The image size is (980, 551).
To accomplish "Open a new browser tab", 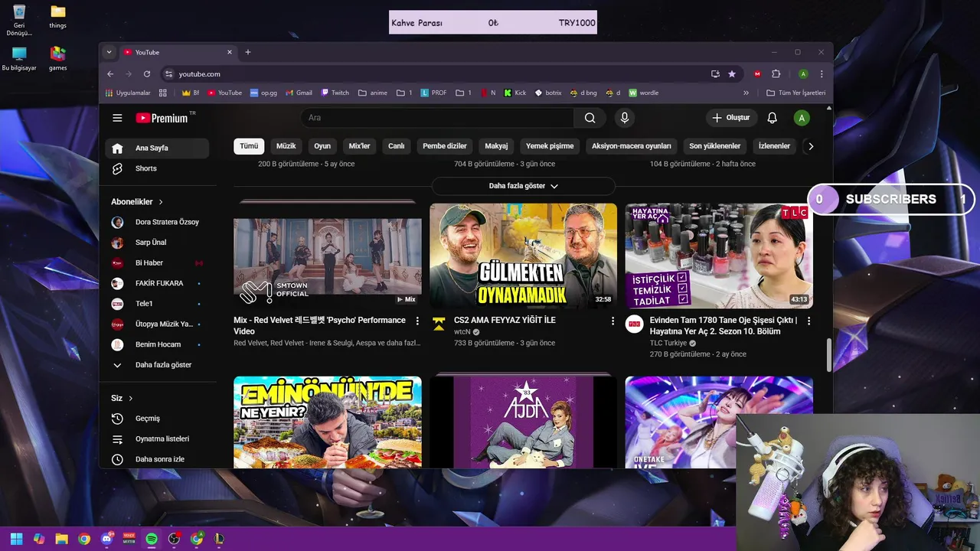I will (248, 52).
